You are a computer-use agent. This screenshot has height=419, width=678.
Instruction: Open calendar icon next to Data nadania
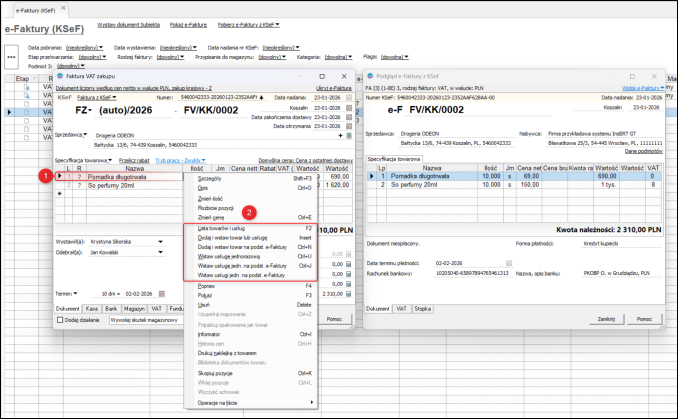[x=349, y=98]
